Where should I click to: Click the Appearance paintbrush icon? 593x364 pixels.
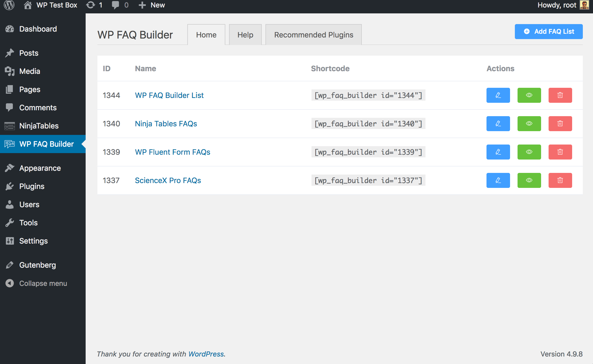click(10, 168)
